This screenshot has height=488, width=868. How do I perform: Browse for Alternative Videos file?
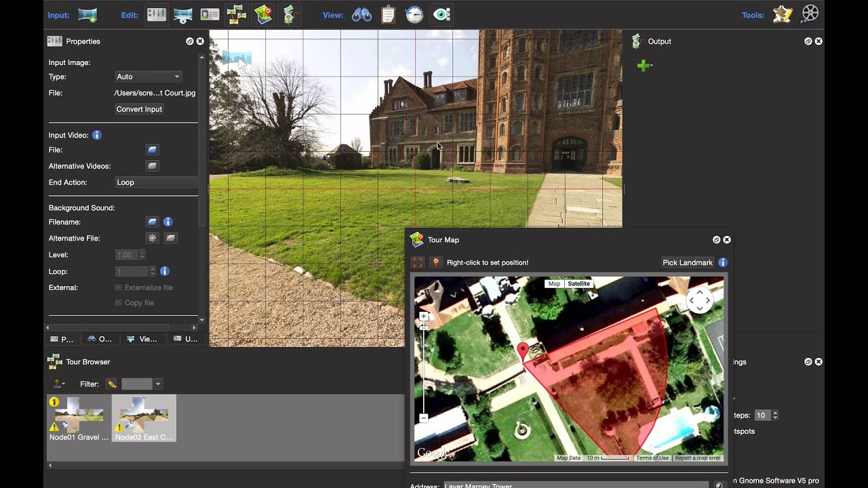click(152, 166)
